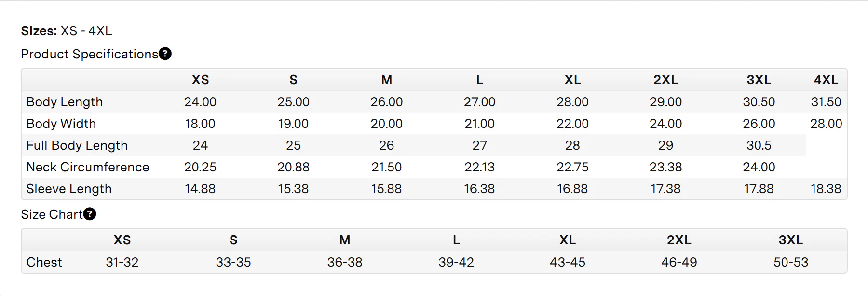Click the Body Width row label
Screen dimensions: 868x296
pos(61,124)
